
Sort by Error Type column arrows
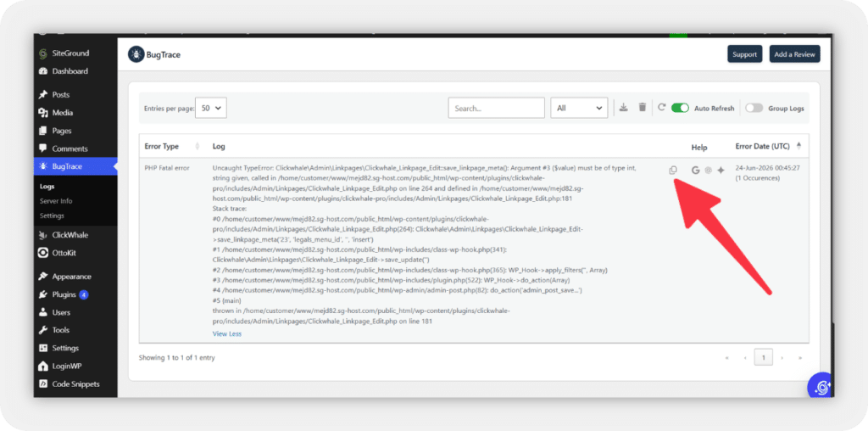coord(198,146)
